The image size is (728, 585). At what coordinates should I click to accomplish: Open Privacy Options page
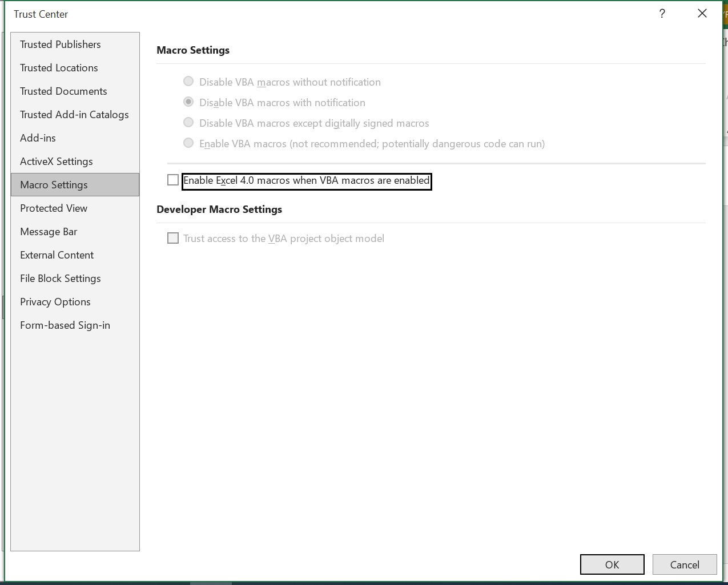[x=75, y=302]
